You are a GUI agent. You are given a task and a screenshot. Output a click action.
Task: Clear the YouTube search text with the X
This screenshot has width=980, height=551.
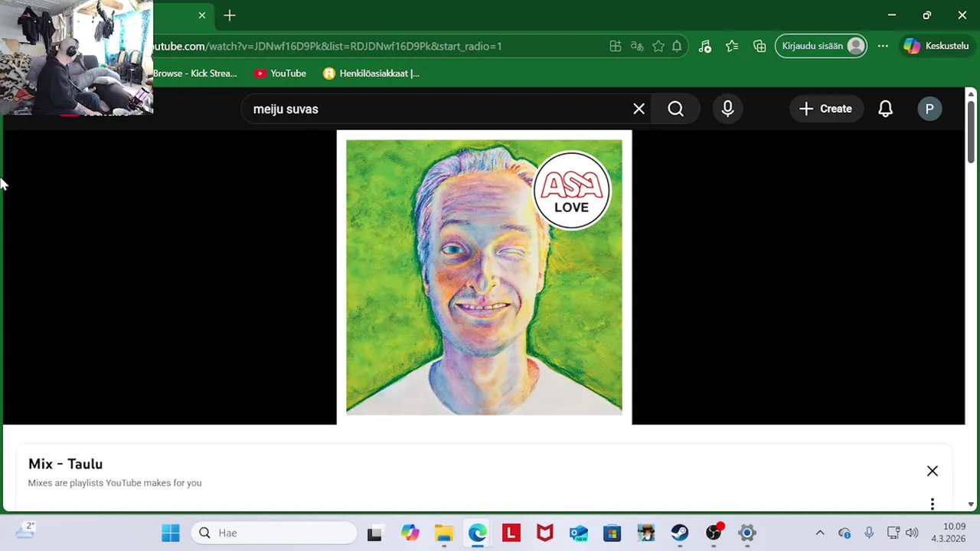click(x=639, y=109)
